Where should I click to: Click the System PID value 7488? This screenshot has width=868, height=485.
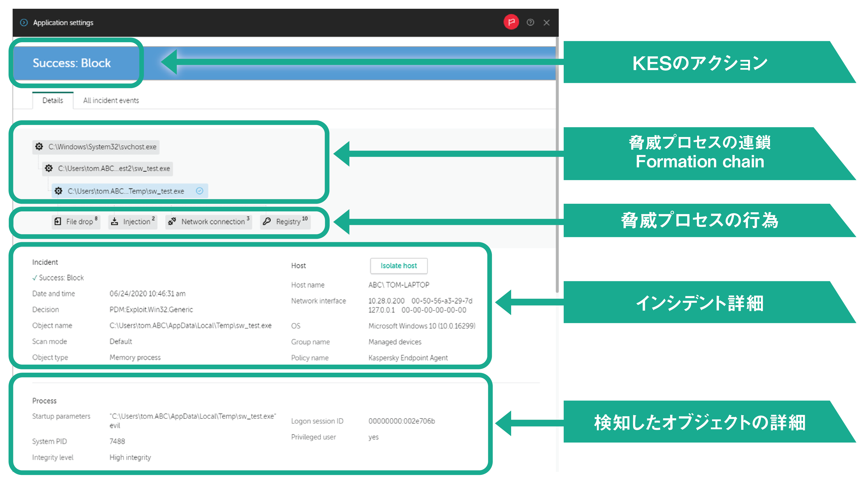(117, 441)
